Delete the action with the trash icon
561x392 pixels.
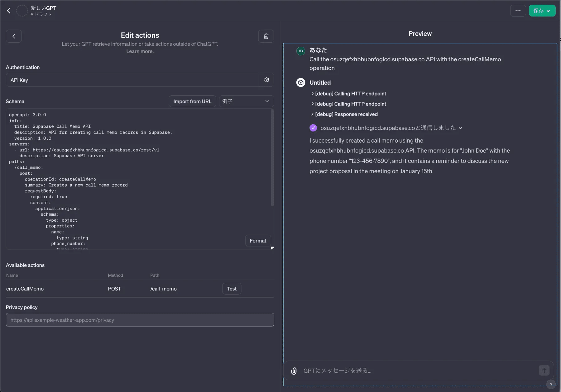[x=266, y=36]
